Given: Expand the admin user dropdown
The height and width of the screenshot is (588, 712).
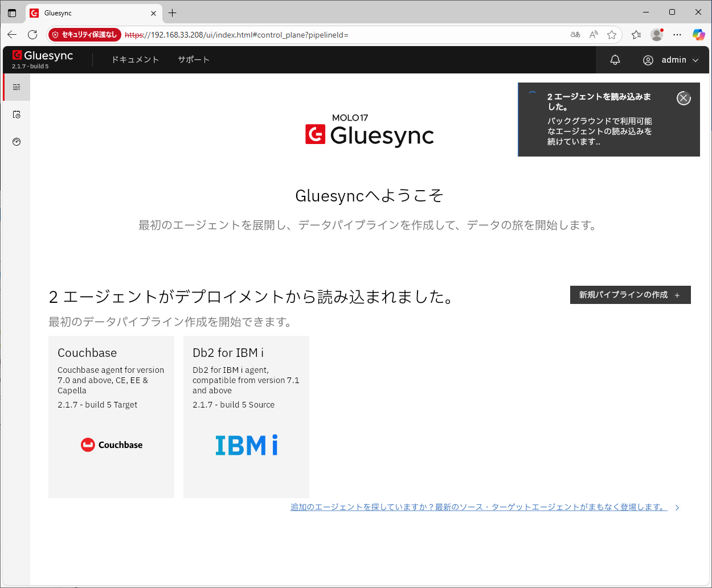Looking at the screenshot, I should tap(671, 60).
